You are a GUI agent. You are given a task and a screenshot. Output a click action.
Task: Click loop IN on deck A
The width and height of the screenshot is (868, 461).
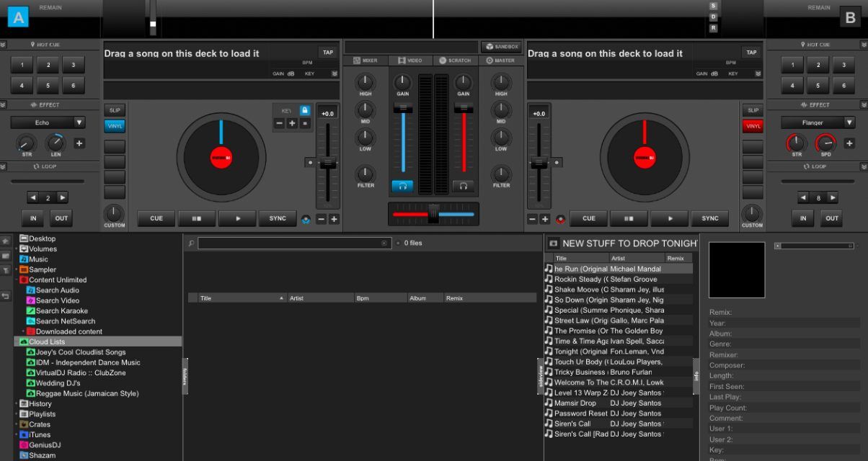pos(32,218)
